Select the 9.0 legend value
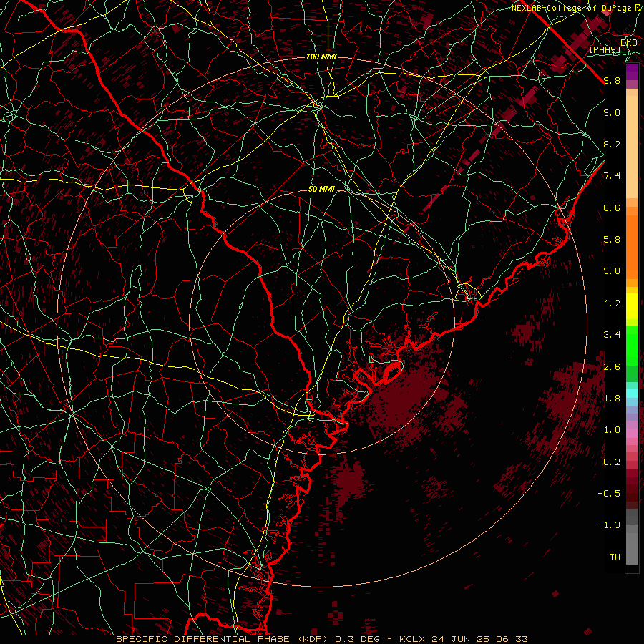 [612, 112]
